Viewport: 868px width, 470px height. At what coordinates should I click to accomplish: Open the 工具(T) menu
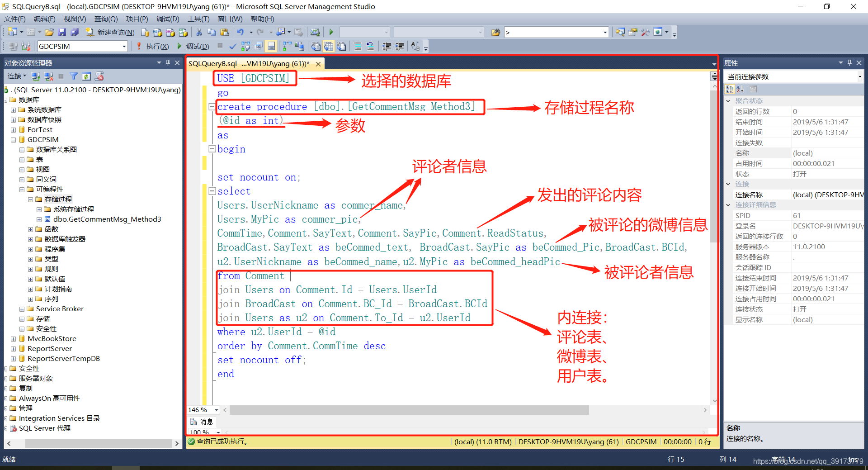click(198, 19)
